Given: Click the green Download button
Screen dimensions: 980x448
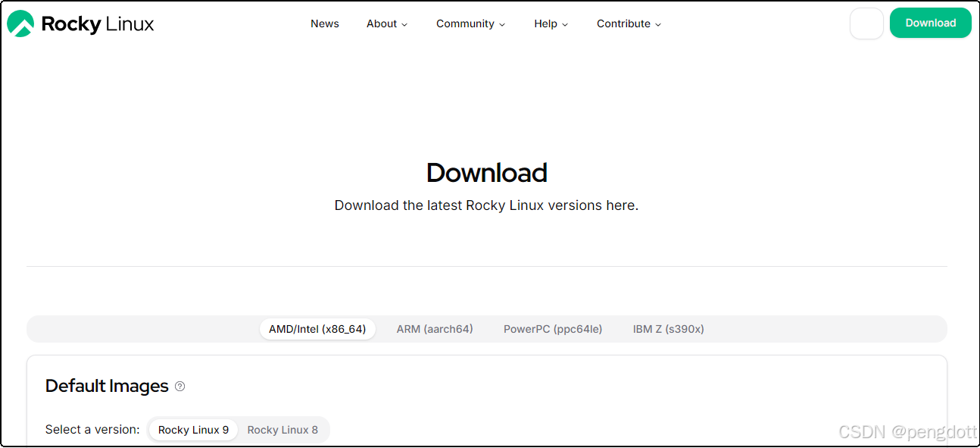Looking at the screenshot, I should [x=930, y=23].
